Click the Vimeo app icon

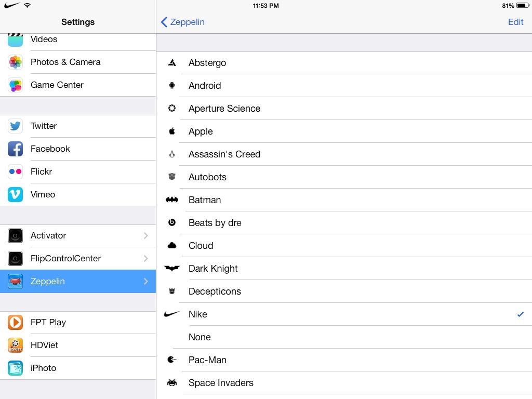point(15,194)
